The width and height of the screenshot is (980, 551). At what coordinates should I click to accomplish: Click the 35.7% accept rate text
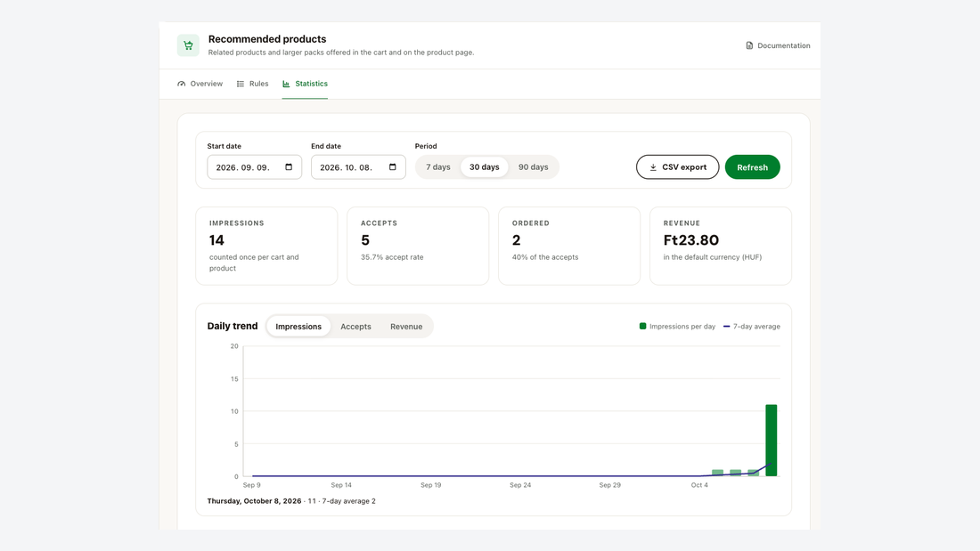pos(392,257)
